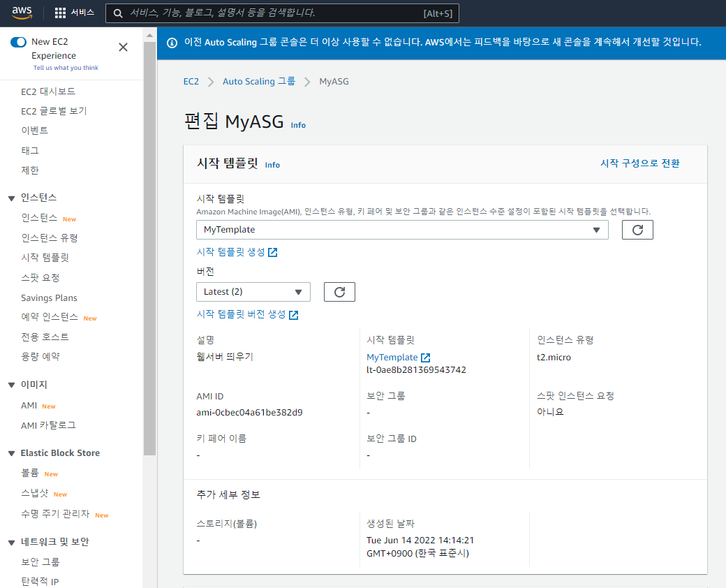Open 보안 그룹 in sidebar

point(40,562)
